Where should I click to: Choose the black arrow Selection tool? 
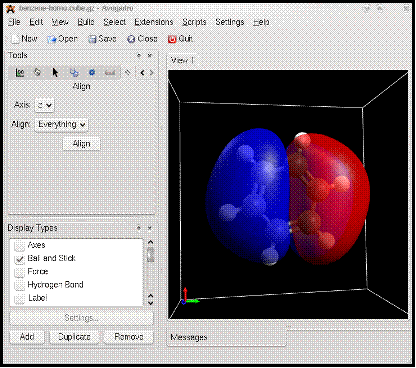tap(55, 72)
